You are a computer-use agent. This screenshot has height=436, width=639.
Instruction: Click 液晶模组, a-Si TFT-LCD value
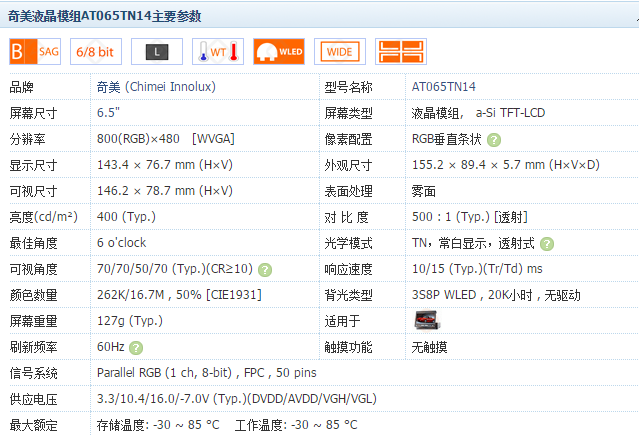click(x=478, y=113)
